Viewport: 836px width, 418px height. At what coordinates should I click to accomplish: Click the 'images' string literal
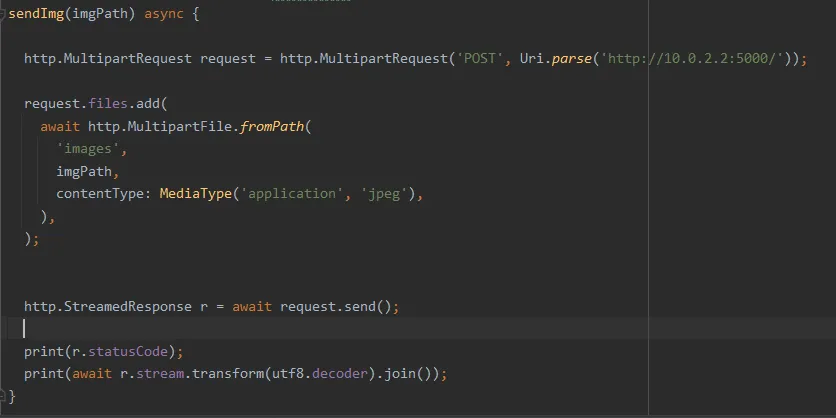(88, 149)
